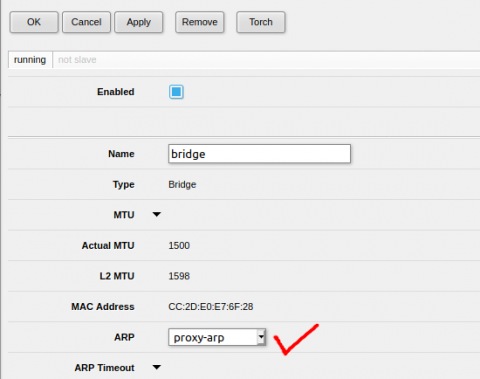
Task: Select the Actual MTU value 1500
Action: tap(179, 246)
